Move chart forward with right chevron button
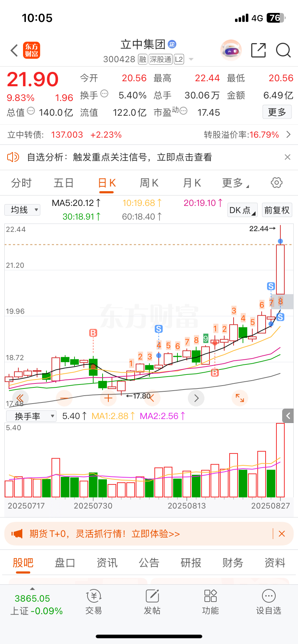298x644 pixels. pyautogui.click(x=196, y=398)
